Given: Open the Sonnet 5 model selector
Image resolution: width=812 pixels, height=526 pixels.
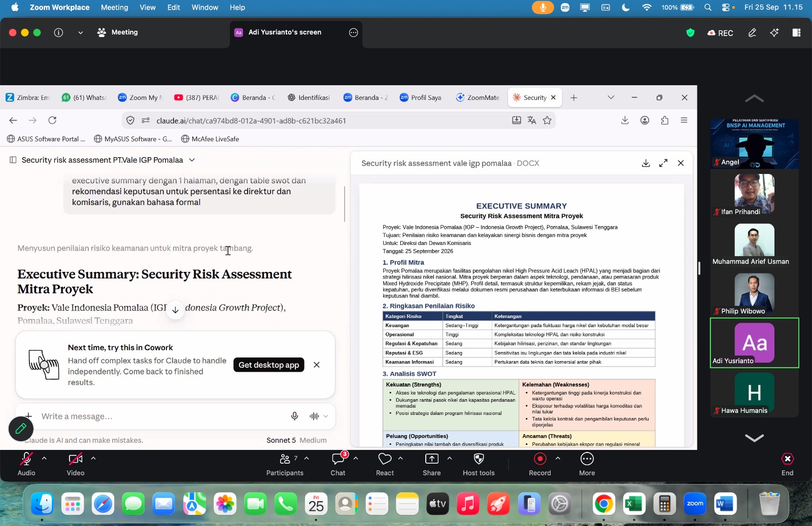Looking at the screenshot, I should (296, 440).
